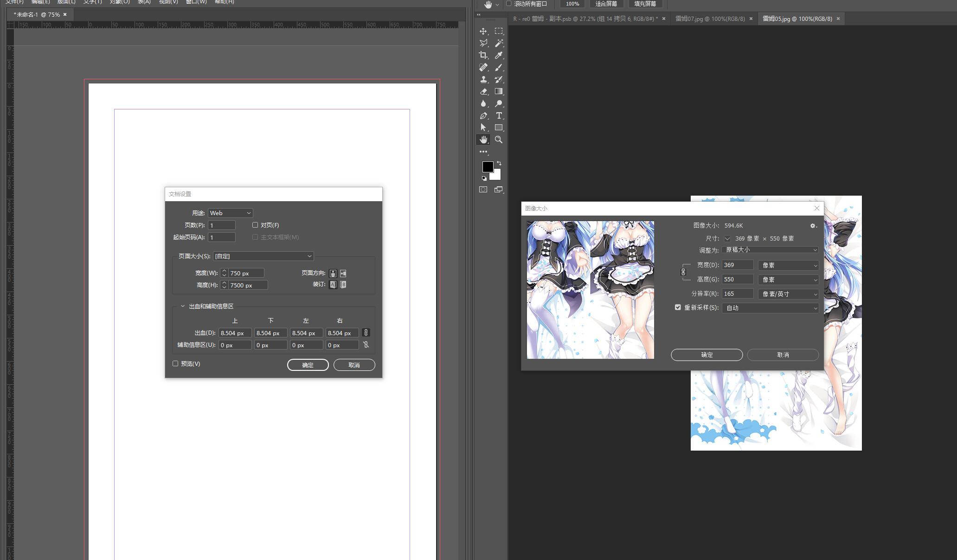Open the 分辨率 unit 像素/英寸 dropdown

pyautogui.click(x=789, y=294)
